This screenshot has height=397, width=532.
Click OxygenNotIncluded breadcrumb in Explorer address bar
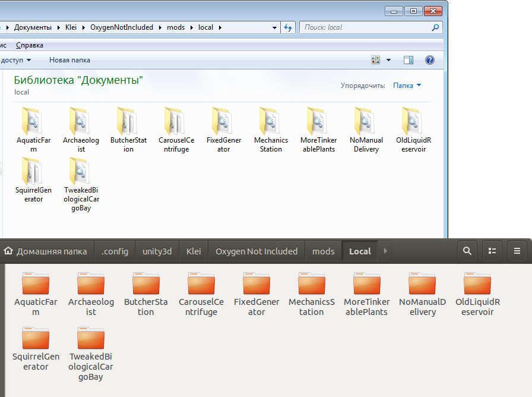(122, 27)
